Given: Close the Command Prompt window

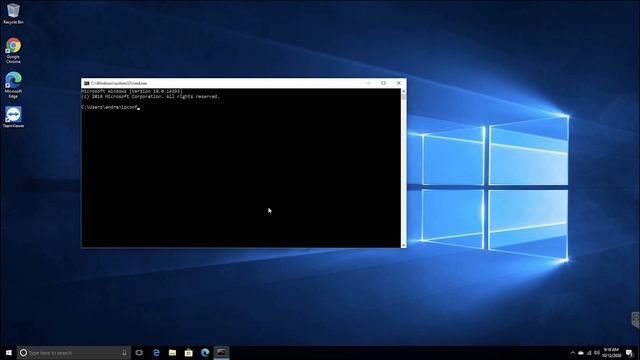Looking at the screenshot, I should click(x=399, y=83).
